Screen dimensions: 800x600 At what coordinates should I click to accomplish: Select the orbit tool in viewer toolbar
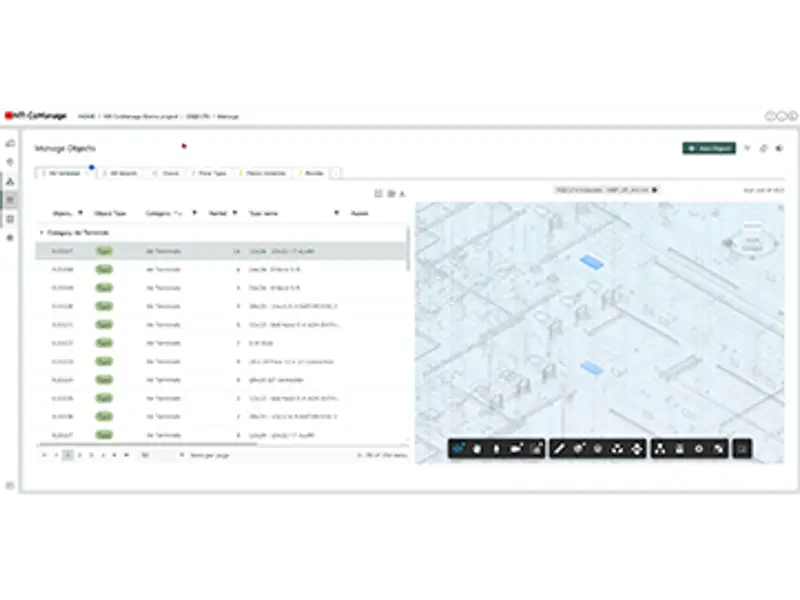click(x=458, y=449)
